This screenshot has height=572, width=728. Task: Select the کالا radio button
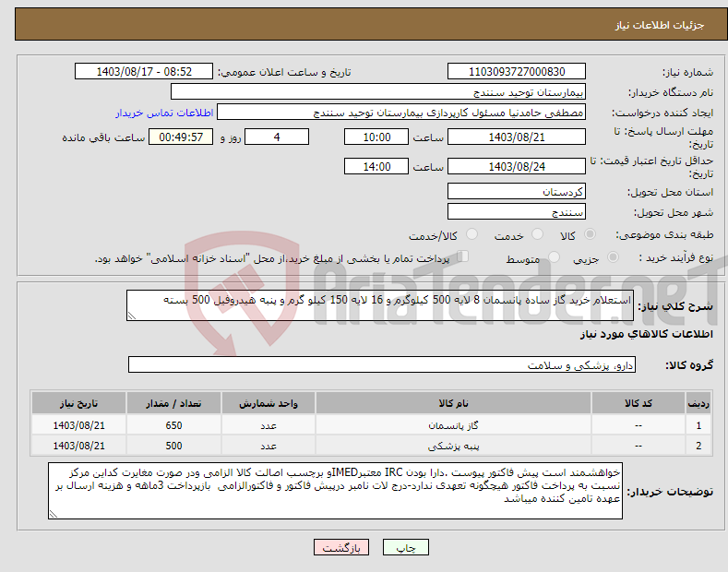[590, 234]
